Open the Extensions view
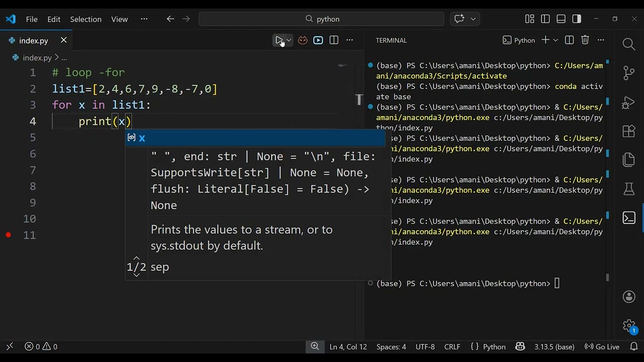Screen dimensions: 644x362 (629, 131)
